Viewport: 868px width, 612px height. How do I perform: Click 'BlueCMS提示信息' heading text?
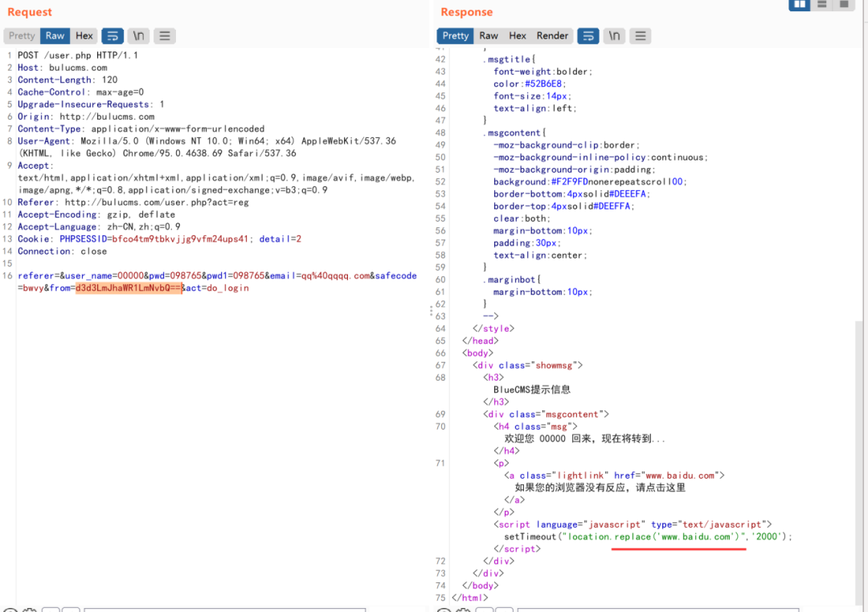[532, 390]
